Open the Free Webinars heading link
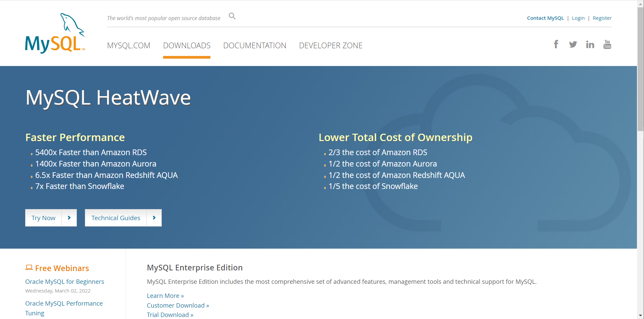This screenshot has width=644, height=319. coord(62,268)
